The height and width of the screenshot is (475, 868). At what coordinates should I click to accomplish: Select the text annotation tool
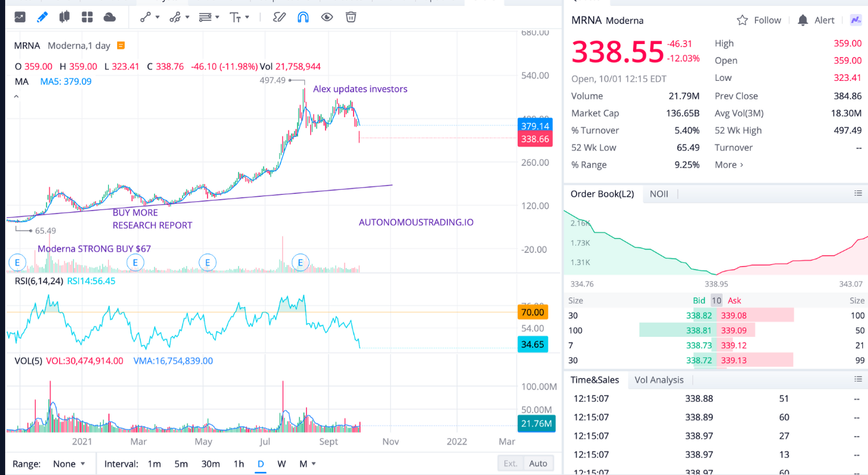click(236, 17)
